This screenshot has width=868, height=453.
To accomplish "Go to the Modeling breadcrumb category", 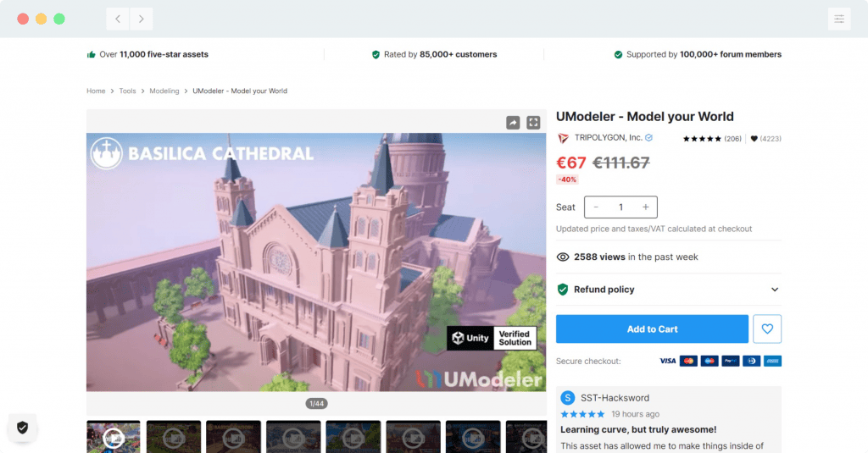I will (164, 91).
